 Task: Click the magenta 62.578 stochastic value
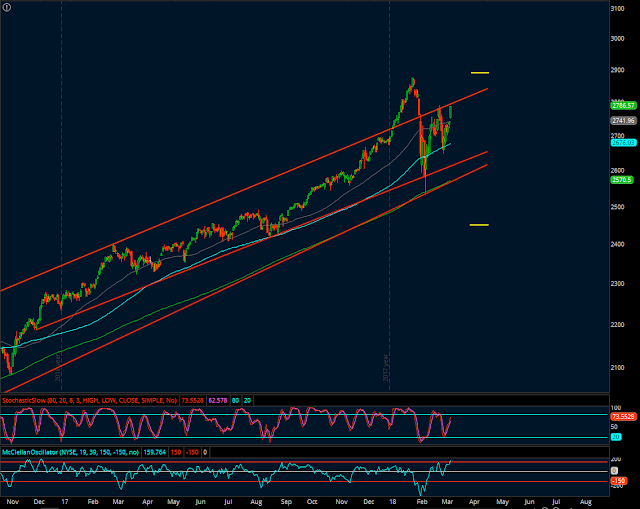coord(218,400)
